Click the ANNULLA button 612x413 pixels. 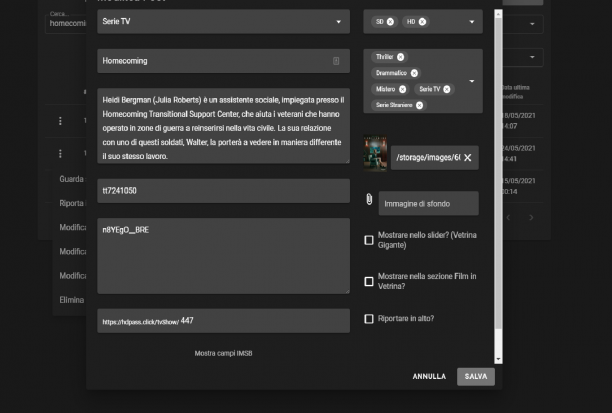(429, 376)
